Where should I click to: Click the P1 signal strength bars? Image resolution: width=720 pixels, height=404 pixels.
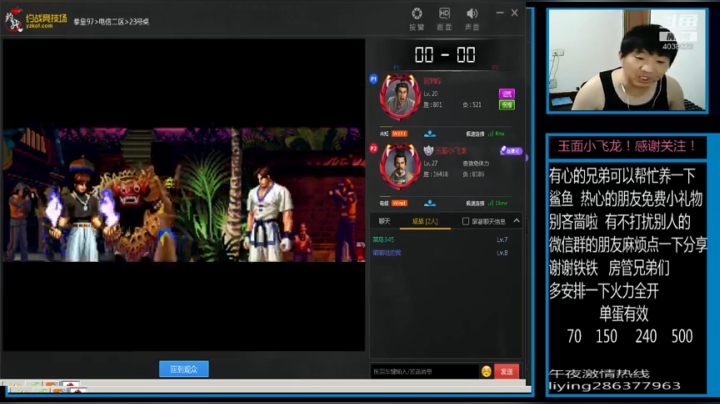[490, 134]
